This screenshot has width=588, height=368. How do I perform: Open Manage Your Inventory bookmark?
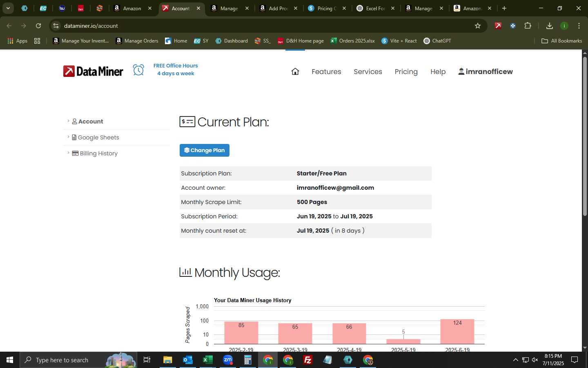point(81,41)
